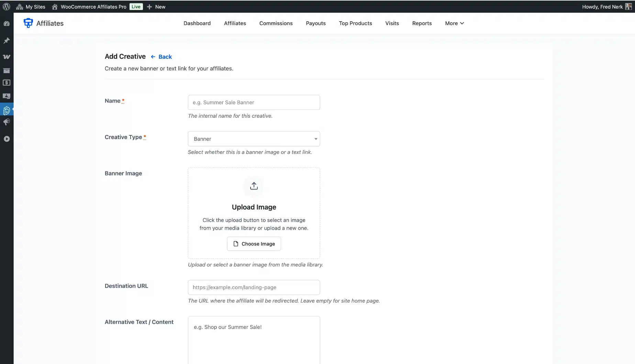Open the Creative Type dropdown
Viewport: 635px width, 364px height.
coord(254,139)
